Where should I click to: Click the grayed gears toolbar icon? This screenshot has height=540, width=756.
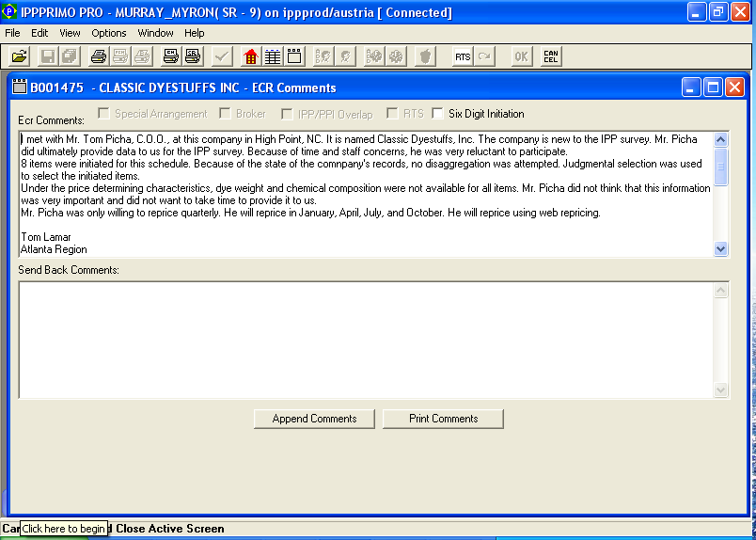[x=396, y=56]
